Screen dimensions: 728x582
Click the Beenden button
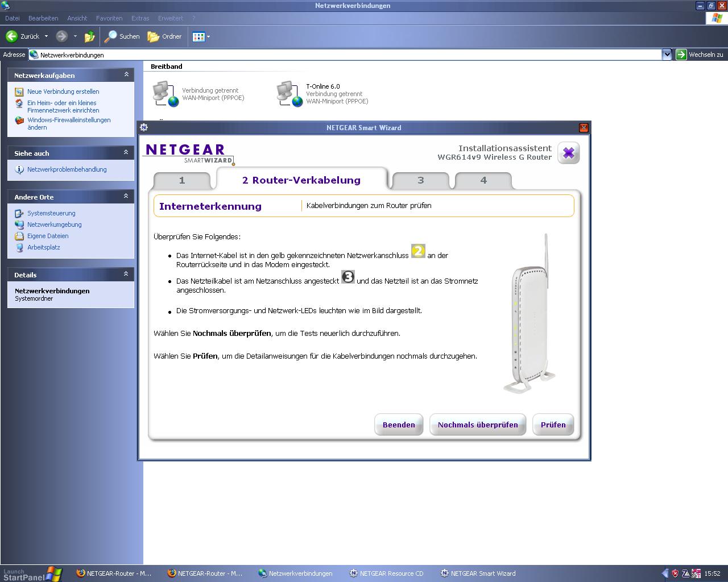(x=399, y=425)
